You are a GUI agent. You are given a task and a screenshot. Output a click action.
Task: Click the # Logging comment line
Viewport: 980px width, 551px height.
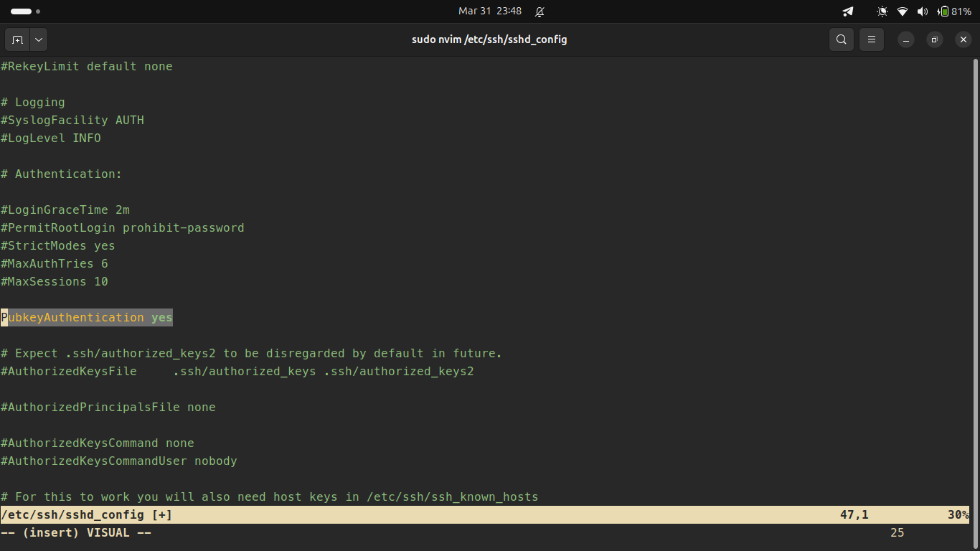pos(33,102)
